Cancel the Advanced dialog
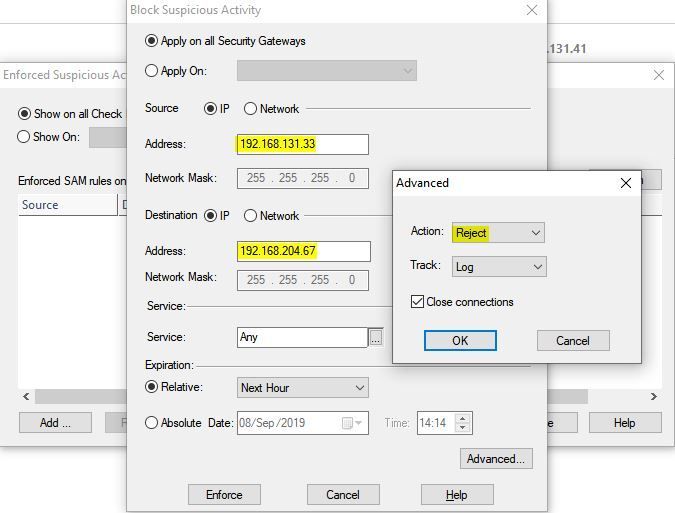The height and width of the screenshot is (513, 675). [573, 340]
